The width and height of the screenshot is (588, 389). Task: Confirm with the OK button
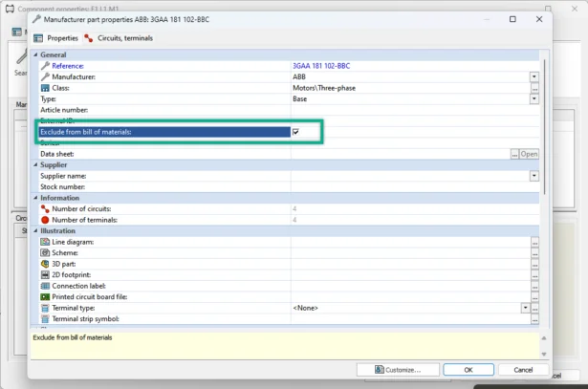tap(468, 370)
